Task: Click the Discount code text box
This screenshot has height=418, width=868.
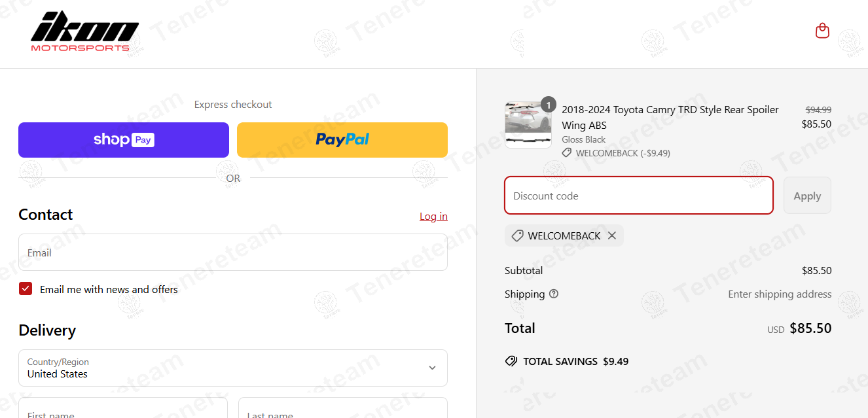Action: click(638, 196)
